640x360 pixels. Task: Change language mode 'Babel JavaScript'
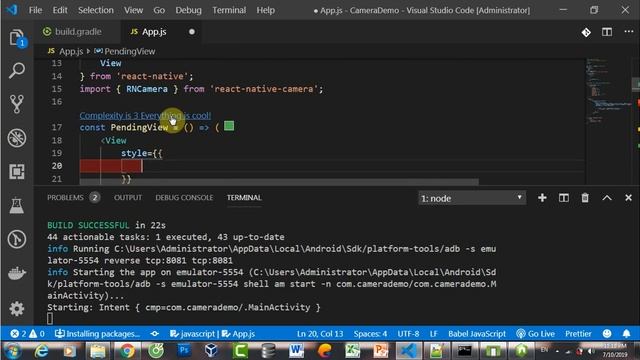[477, 334]
